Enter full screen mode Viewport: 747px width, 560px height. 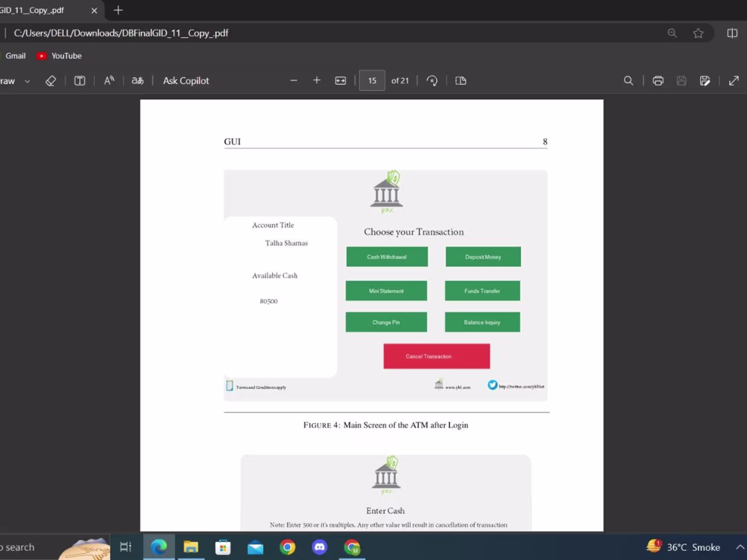734,81
